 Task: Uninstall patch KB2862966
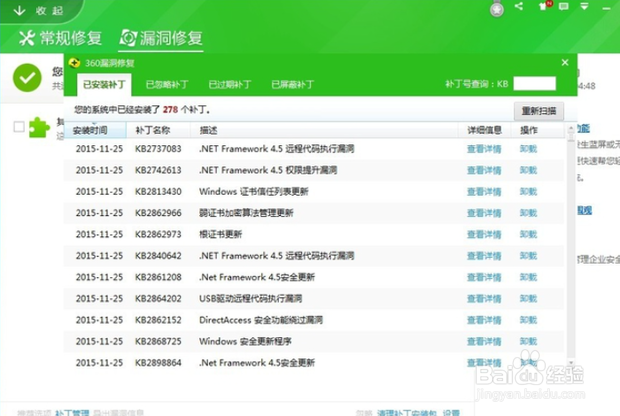pos(528,213)
